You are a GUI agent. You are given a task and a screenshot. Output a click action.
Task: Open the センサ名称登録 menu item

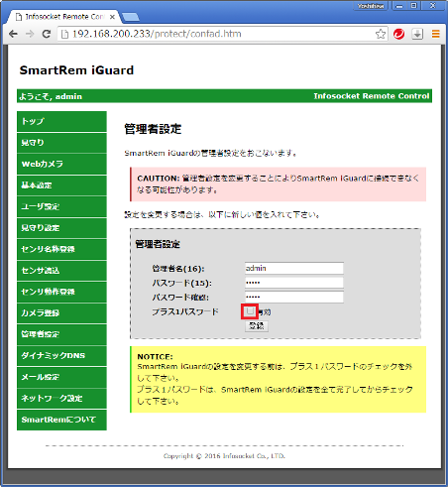click(61, 249)
